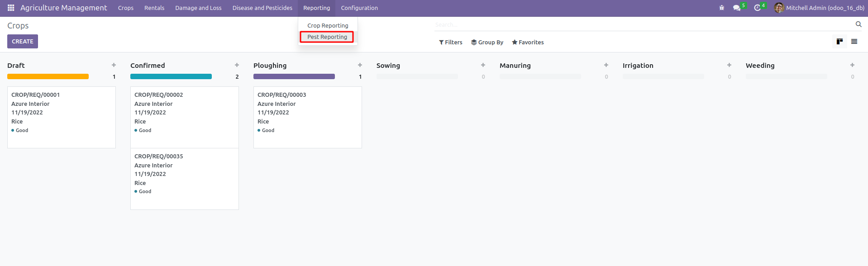
Task: Expand the Group By dropdown
Action: pos(487,42)
